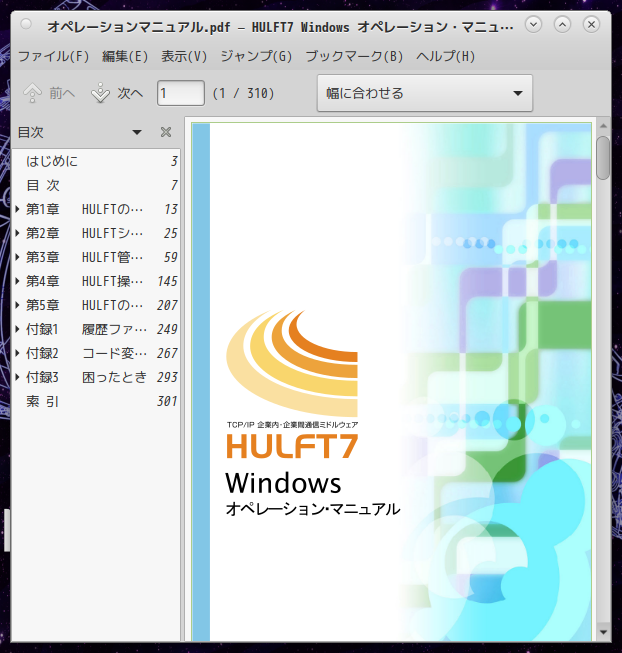This screenshot has width=622, height=653.
Task: Click the HULFT7 logo on the page
Action: pyautogui.click(x=292, y=446)
